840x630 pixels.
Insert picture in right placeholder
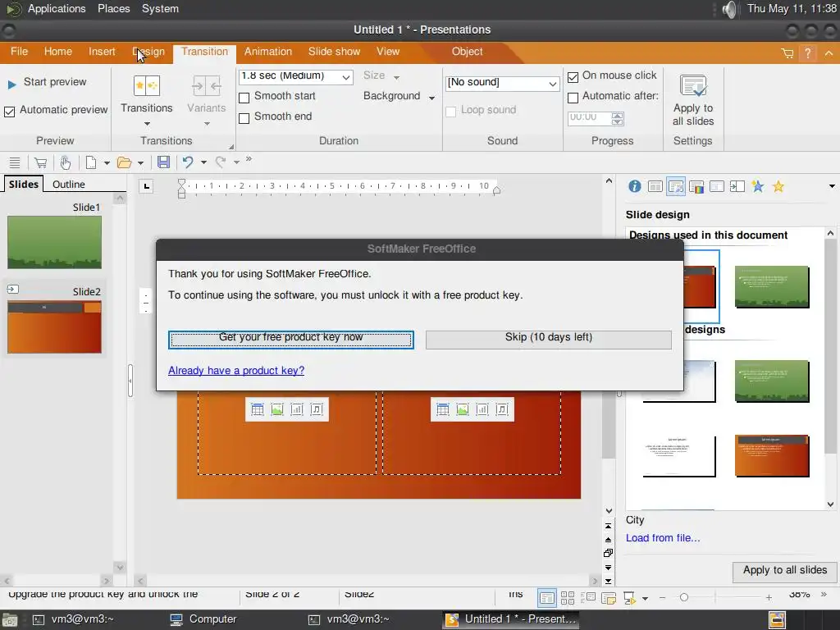463,410
